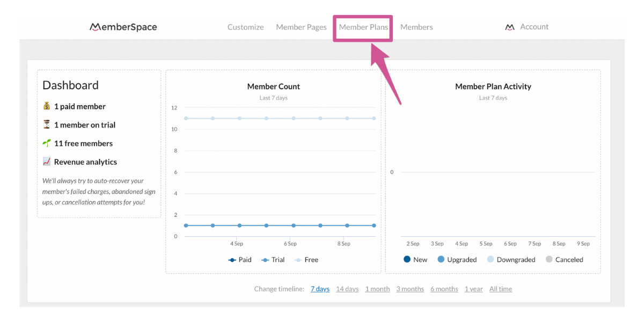
Task: View the 1 paid member link
Action: (x=80, y=106)
